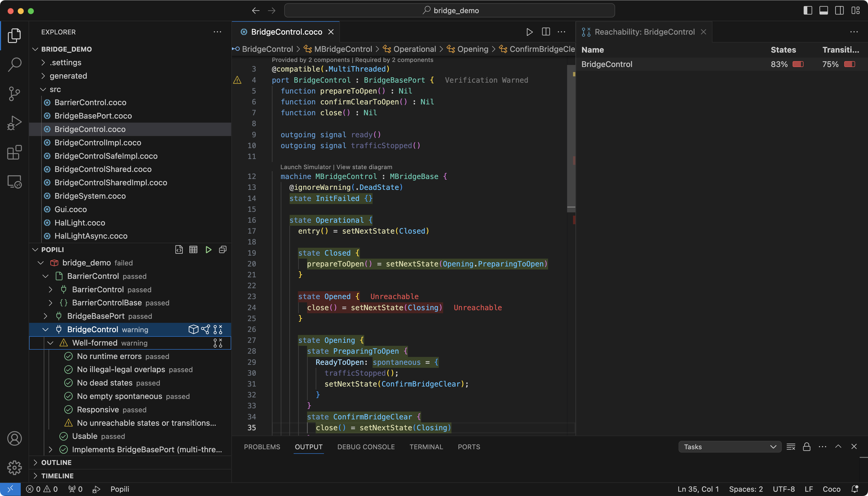This screenshot has width=868, height=496.
Task: Click the cube icon on BridgeControl row
Action: pos(193,329)
